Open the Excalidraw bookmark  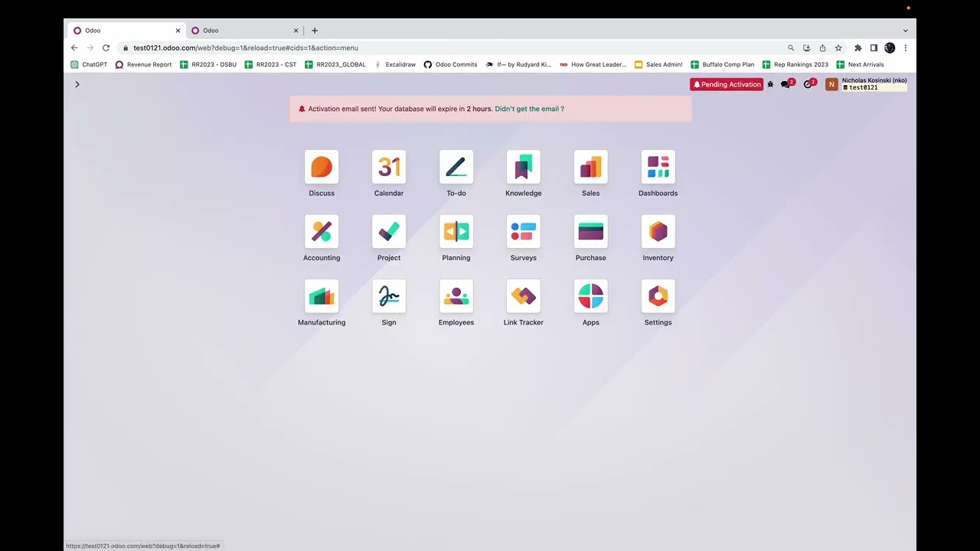[x=395, y=64]
